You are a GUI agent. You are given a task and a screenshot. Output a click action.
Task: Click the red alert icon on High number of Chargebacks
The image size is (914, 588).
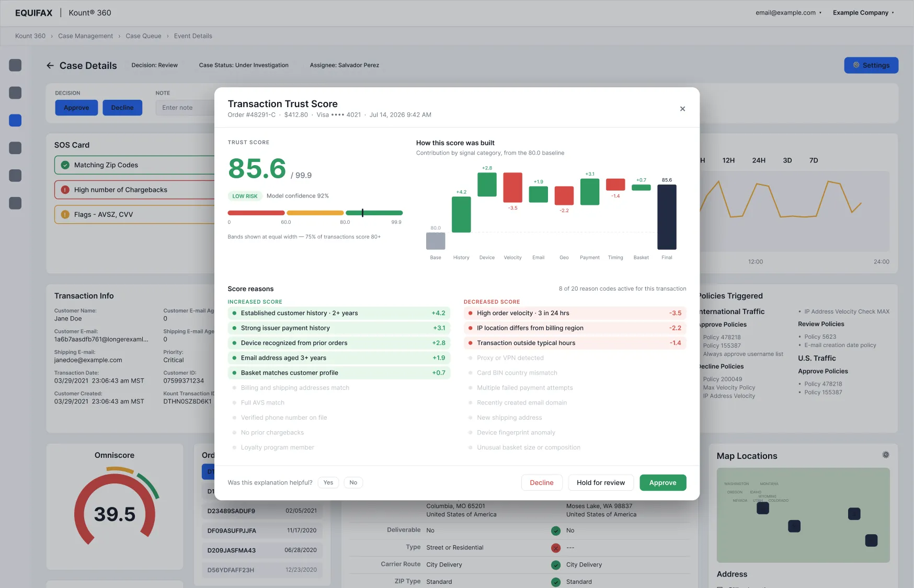[65, 190]
